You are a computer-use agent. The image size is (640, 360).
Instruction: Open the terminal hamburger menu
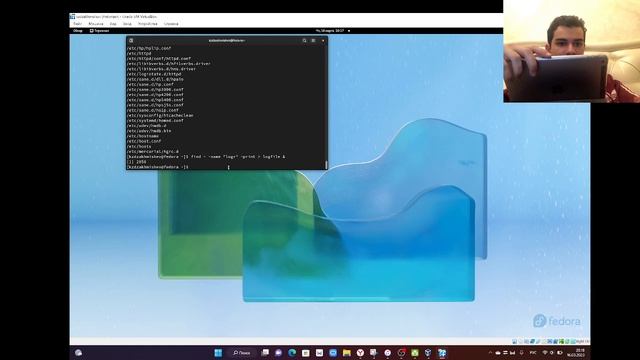pos(313,40)
